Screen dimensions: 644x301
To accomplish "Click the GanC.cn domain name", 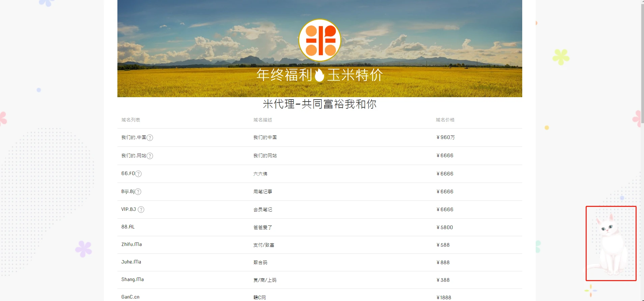I will coord(130,297).
